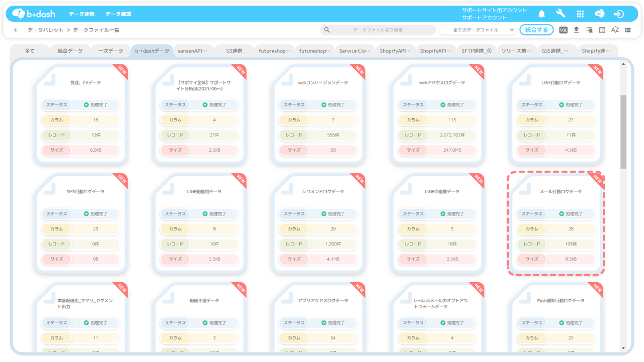Click the scrollbar up arrow
Image resolution: width=644 pixels, height=362 pixels.
tap(623, 64)
